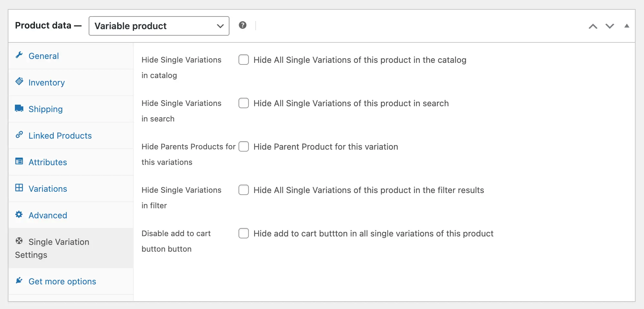Check hiding single variations in filter results

tap(243, 190)
